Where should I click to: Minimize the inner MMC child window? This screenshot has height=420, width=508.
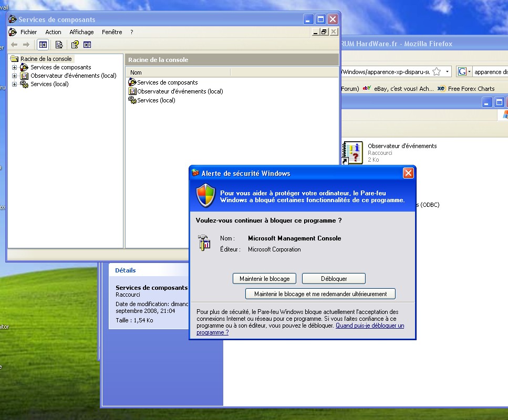coord(315,31)
